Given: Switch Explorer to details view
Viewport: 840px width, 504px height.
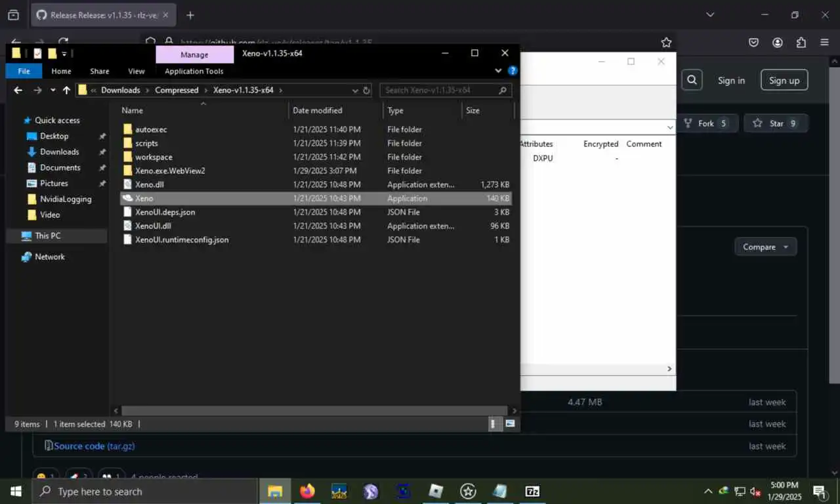Looking at the screenshot, I should pyautogui.click(x=496, y=424).
